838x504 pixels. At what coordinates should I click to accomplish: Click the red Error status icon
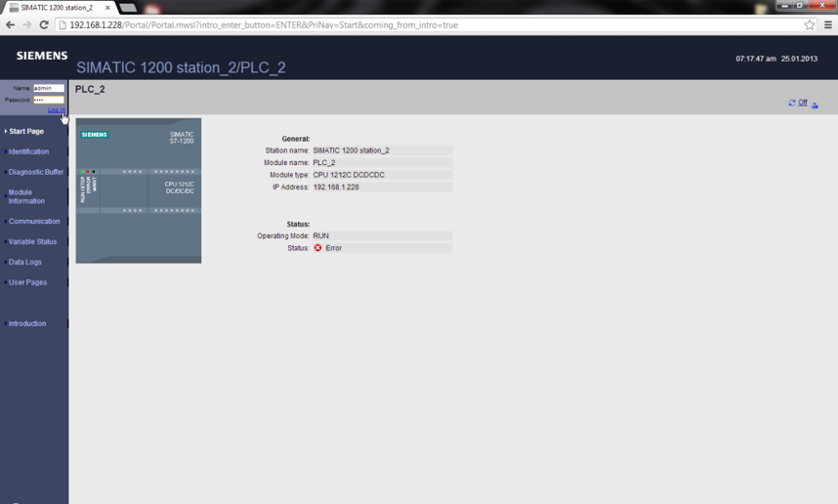point(318,248)
